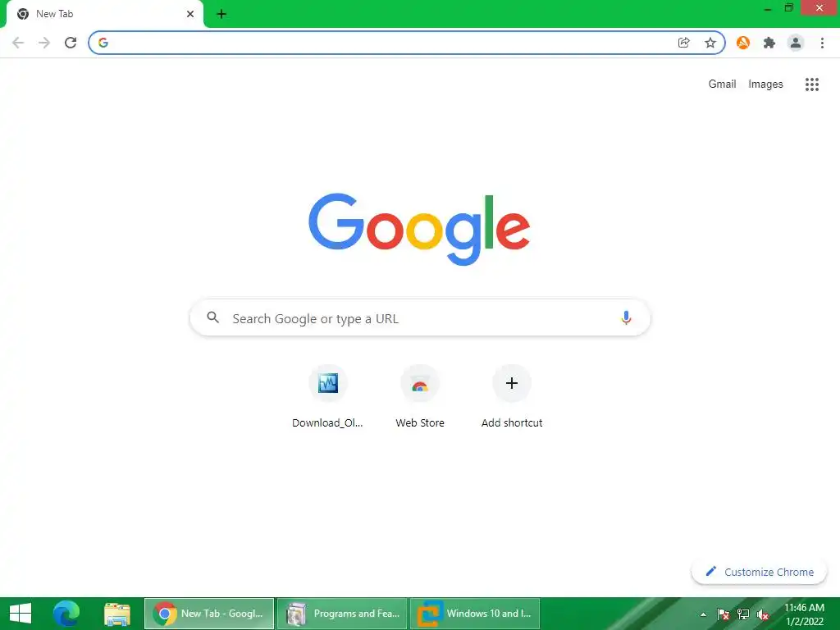840x630 pixels.
Task: Select the New Tab tab
Action: (x=104, y=15)
